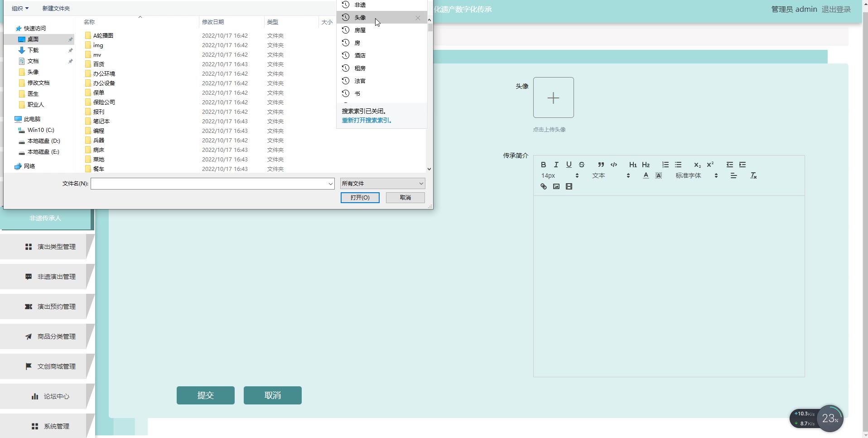The height and width of the screenshot is (438, 868).
Task: Toggle underline formatting in the editor
Action: (x=569, y=165)
